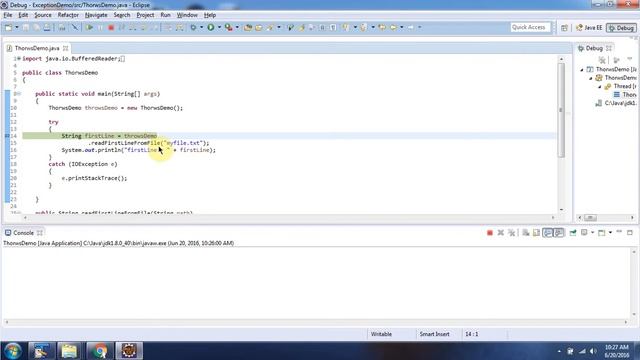The height and width of the screenshot is (360, 640).
Task: Terminate the process from the Console toolbar
Action: pyautogui.click(x=490, y=233)
